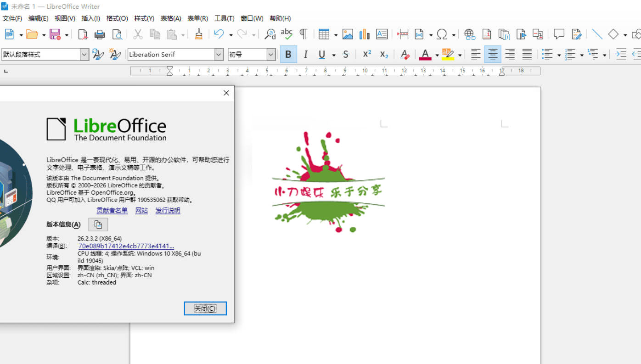Copy version info button in About dialog
This screenshot has height=364, width=641.
[98, 224]
